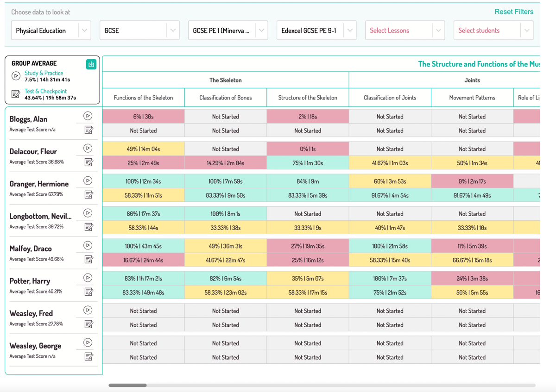Click Alan Bloggs' study play icon
Image resolution: width=556 pixels, height=392 pixels.
pyautogui.click(x=88, y=116)
